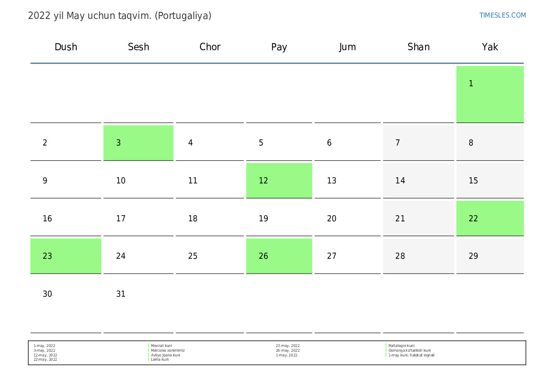Select date 13 in the calendar

coord(347,181)
